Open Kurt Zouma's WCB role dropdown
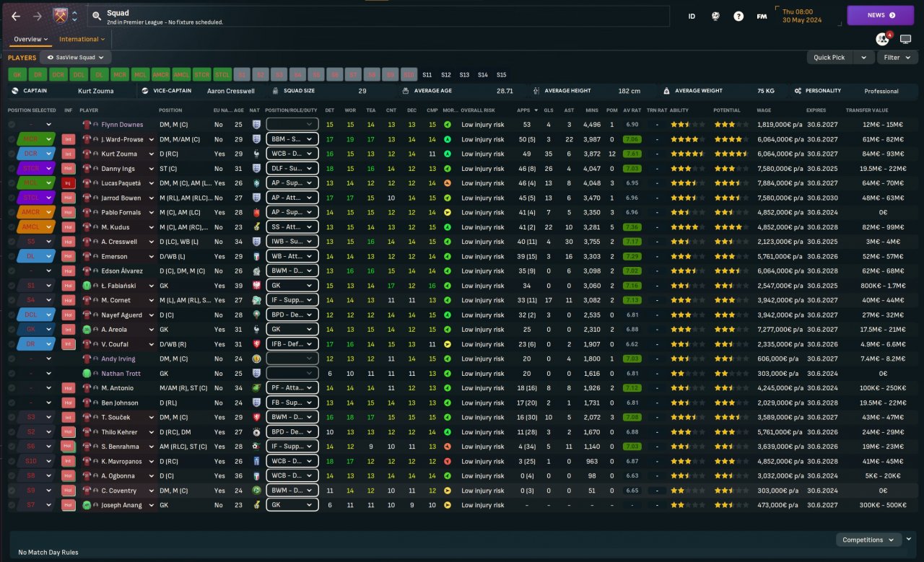924x562 pixels. point(292,154)
